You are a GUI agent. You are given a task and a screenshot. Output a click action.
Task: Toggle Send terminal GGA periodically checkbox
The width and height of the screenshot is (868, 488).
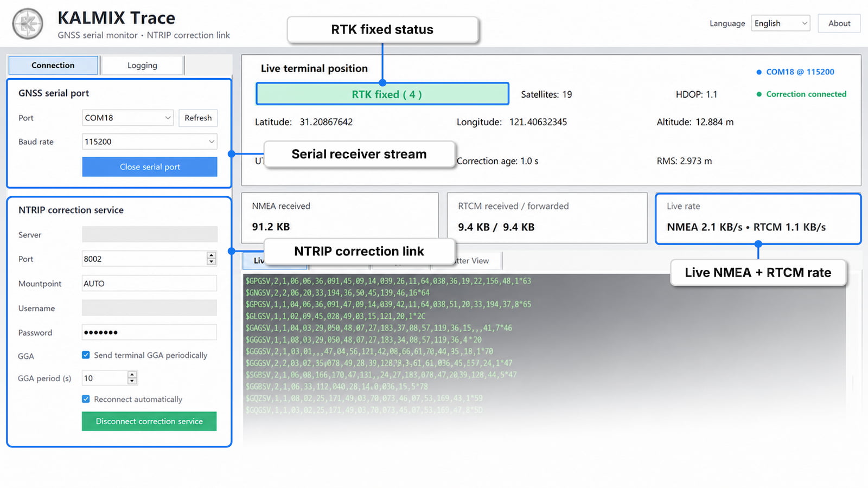pos(86,355)
